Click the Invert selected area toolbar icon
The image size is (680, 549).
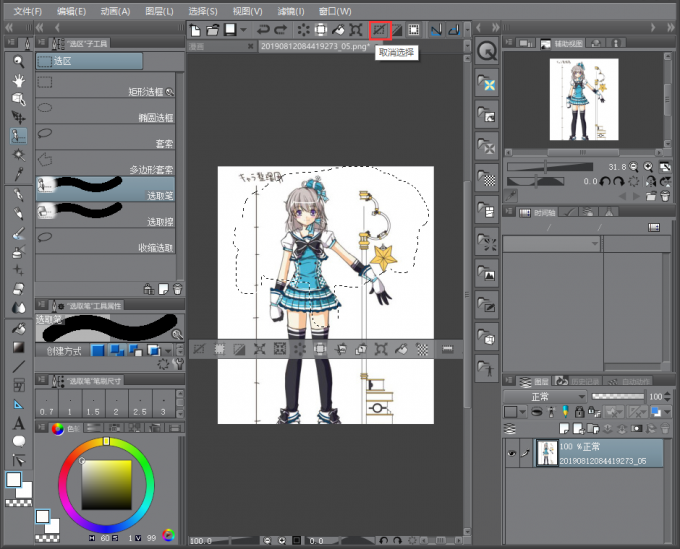(397, 30)
